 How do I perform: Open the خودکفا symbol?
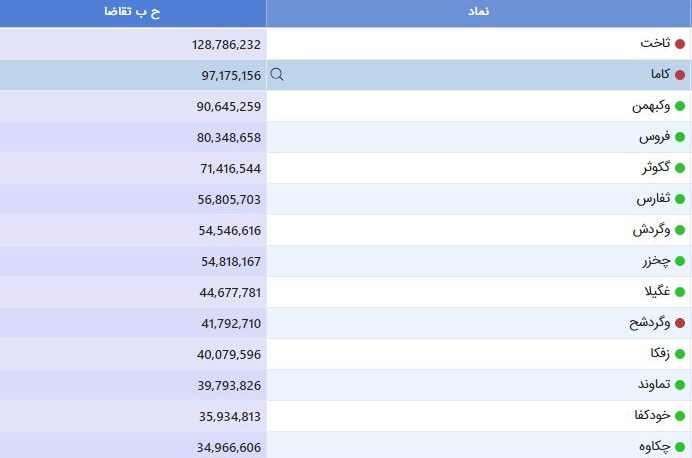coord(652,415)
